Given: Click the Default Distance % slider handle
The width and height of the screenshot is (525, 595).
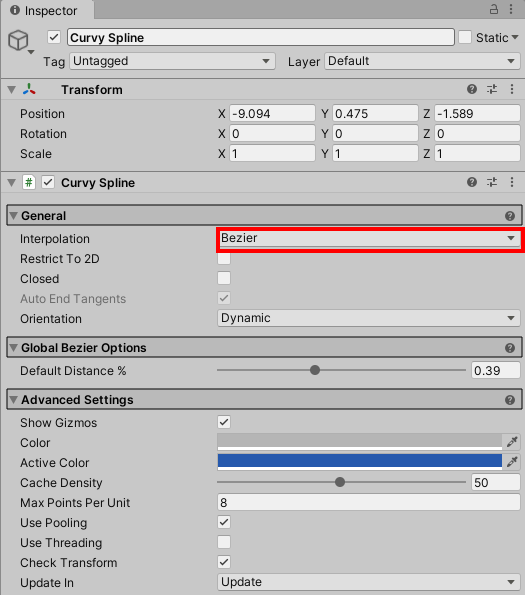Looking at the screenshot, I should (x=314, y=370).
